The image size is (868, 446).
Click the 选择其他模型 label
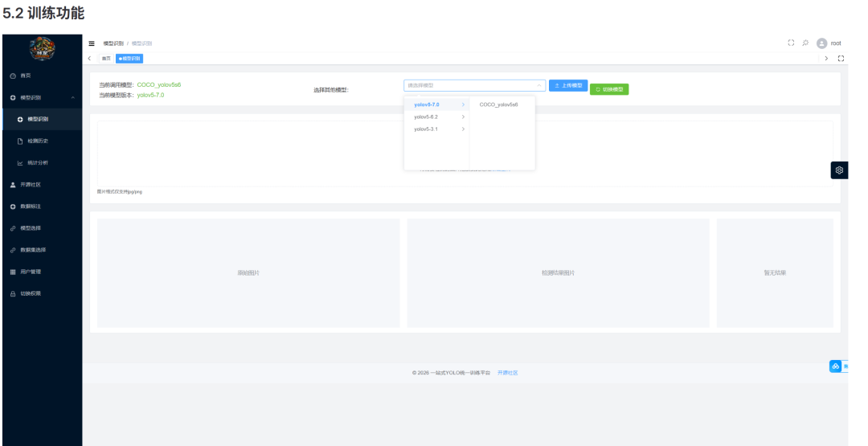click(331, 90)
